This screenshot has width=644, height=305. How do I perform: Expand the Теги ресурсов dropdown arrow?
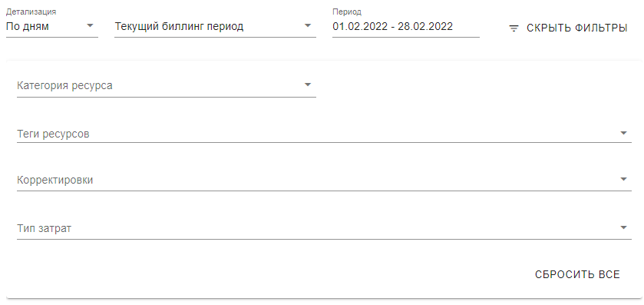tap(623, 133)
